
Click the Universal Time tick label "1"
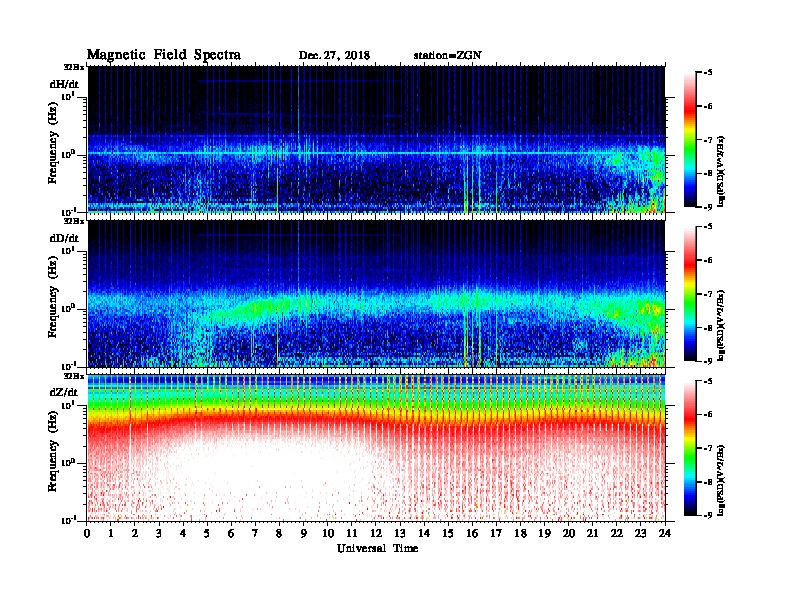(x=111, y=533)
